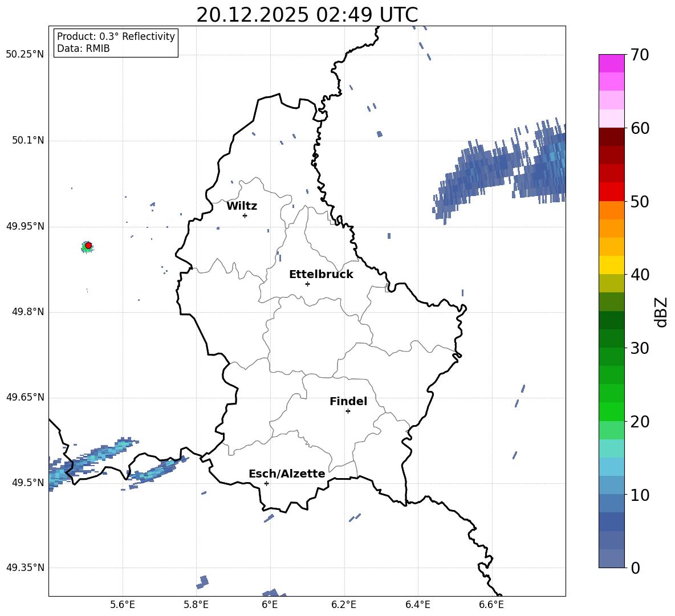Click the Wiltz station cross marker
675x616 pixels.
pos(245,215)
